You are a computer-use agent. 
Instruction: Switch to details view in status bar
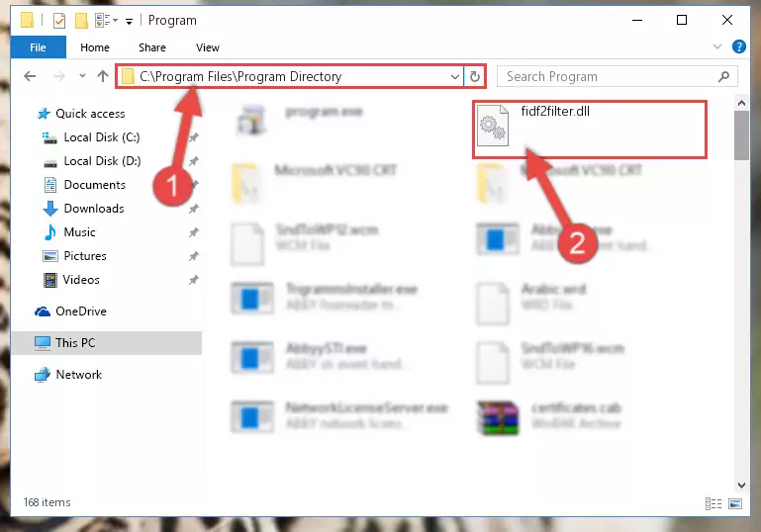(x=713, y=504)
